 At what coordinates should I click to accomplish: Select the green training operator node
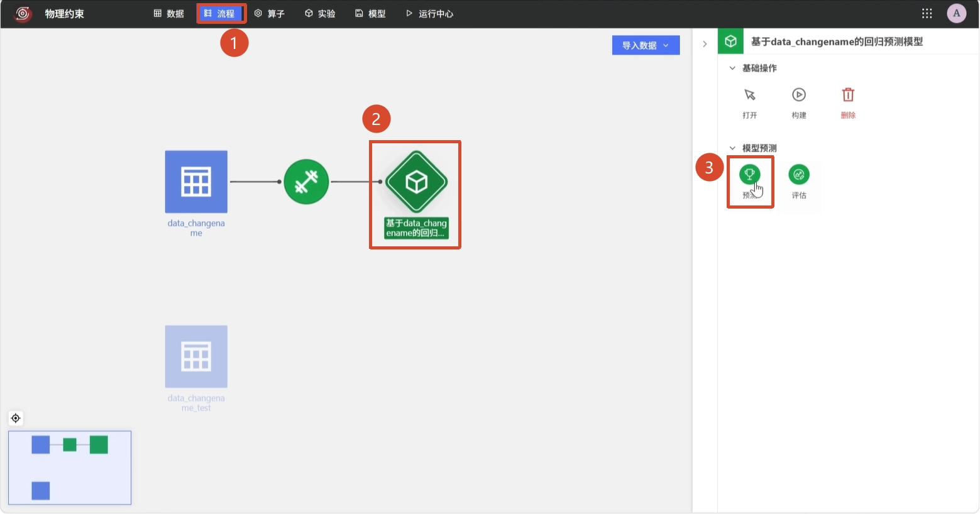306,182
